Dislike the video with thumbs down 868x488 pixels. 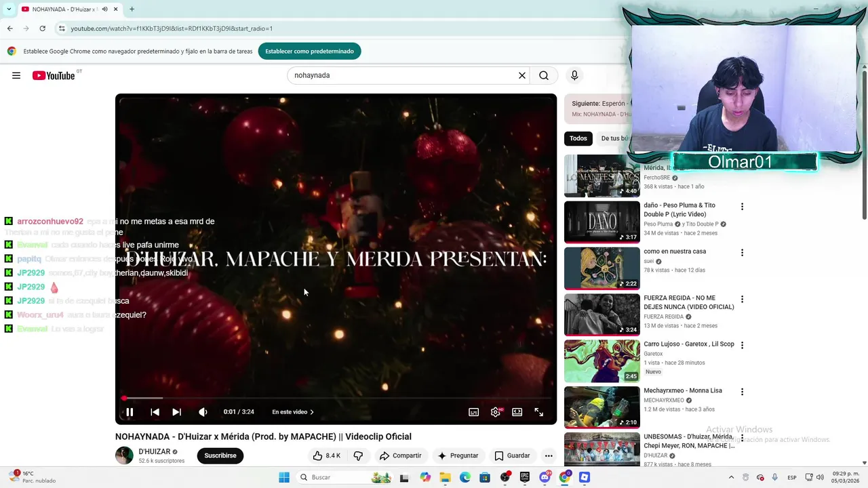click(x=359, y=455)
